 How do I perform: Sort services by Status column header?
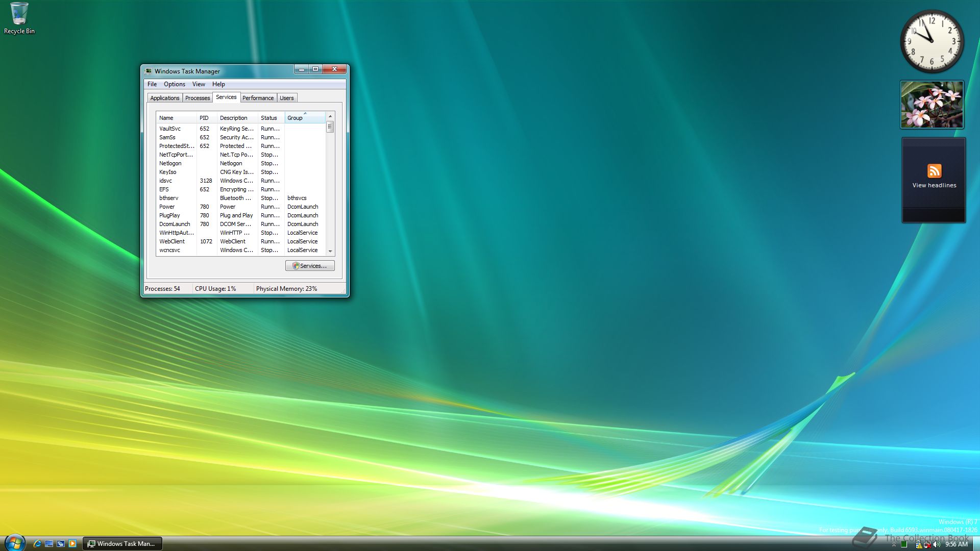[271, 118]
